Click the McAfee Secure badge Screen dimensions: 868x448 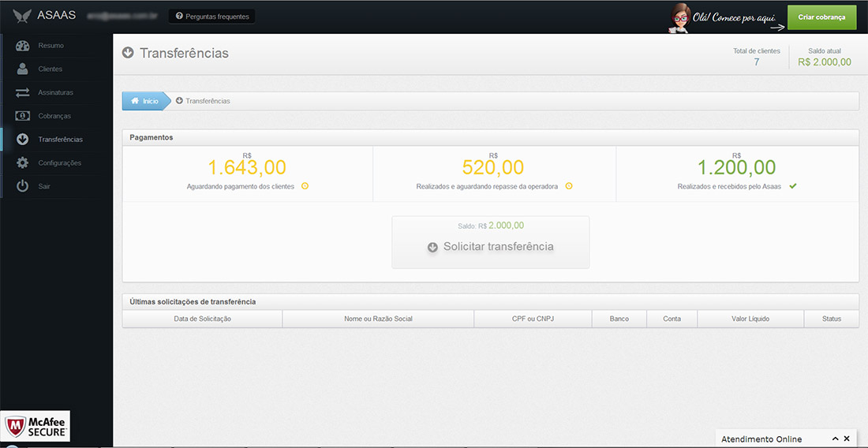click(36, 426)
